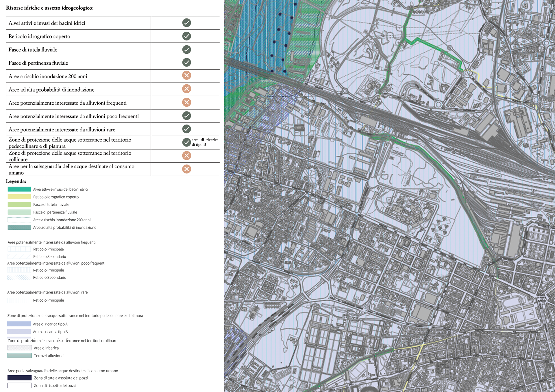The width and height of the screenshot is (555, 392).
Task: Click check icon next to 'area di ricarica di tipo B'
Action: [x=186, y=142]
